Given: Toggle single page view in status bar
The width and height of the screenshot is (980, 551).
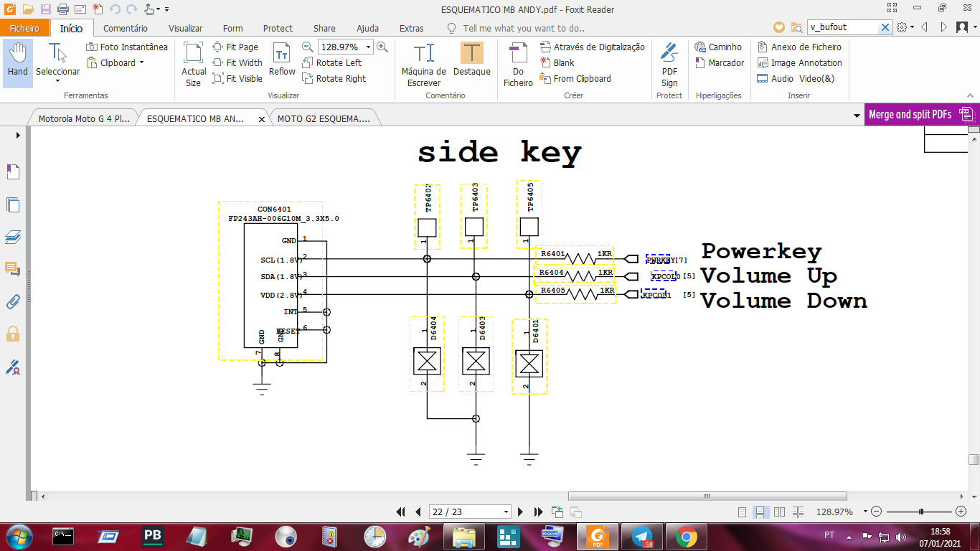Looking at the screenshot, I should tap(742, 512).
